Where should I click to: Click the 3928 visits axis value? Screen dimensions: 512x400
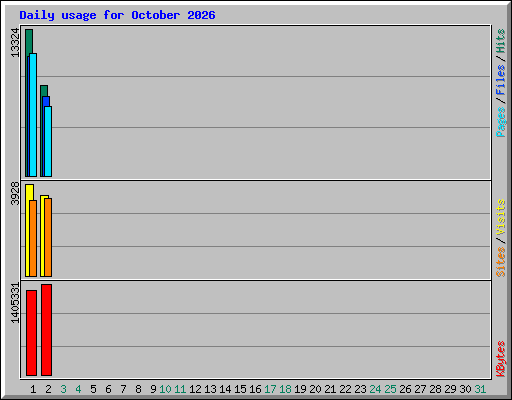point(15,193)
